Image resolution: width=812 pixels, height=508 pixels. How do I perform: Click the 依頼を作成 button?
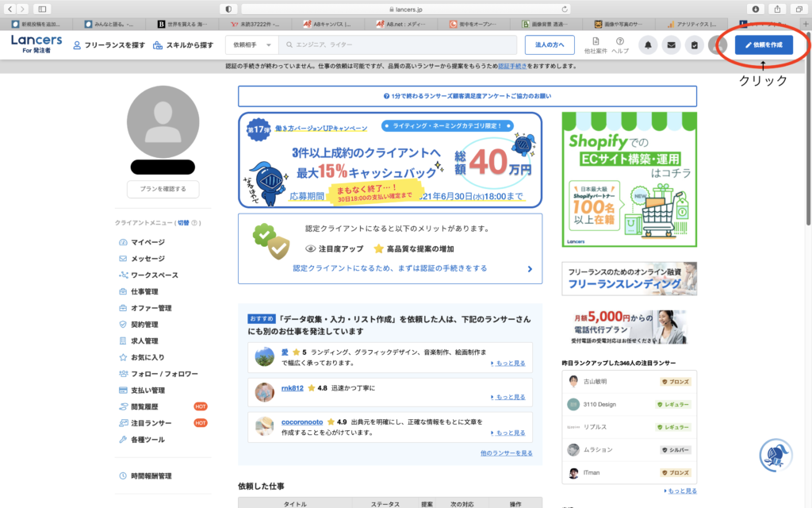pyautogui.click(x=763, y=45)
